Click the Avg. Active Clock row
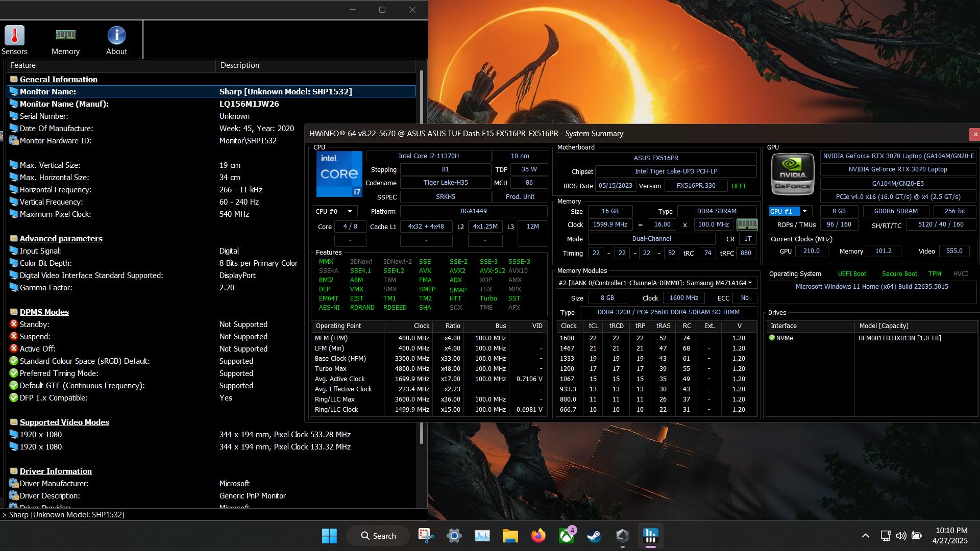Screen dimensions: 980x551 click(428, 379)
